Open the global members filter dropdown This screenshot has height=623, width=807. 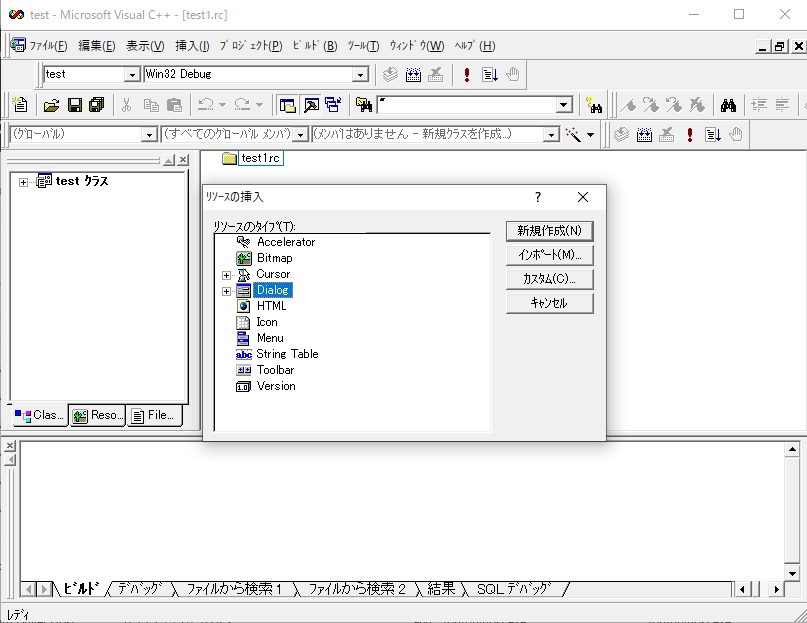301,135
